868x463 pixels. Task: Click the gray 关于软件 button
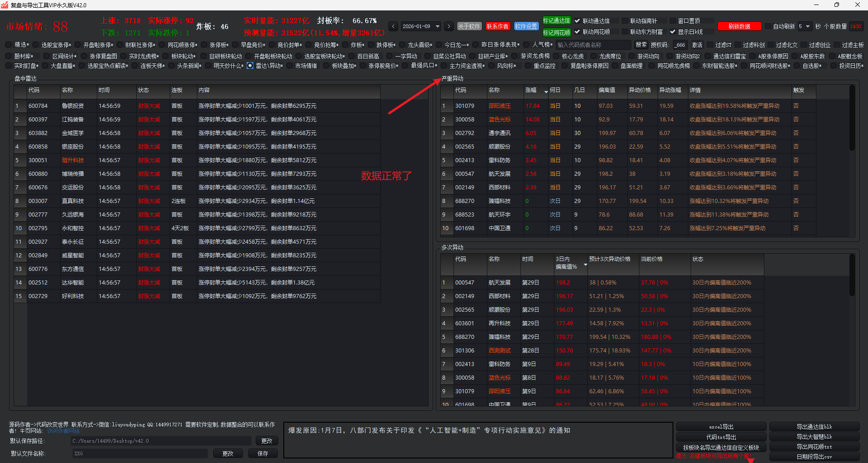(x=469, y=26)
